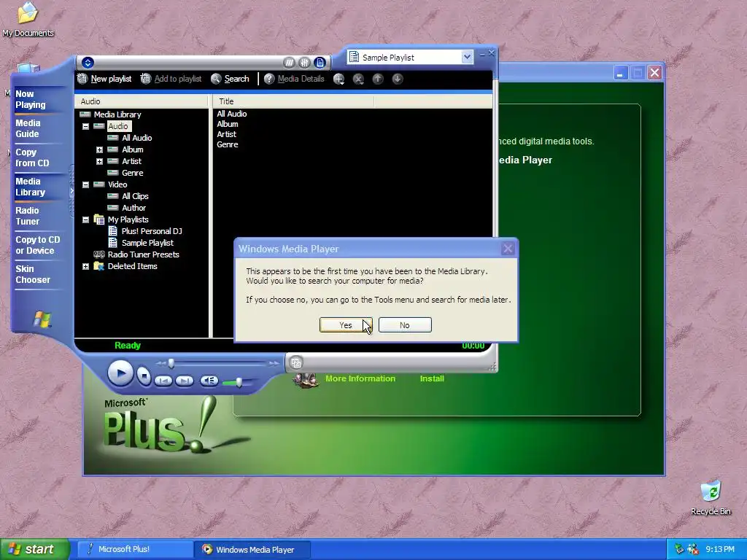Collapse the Audio tree node

(x=86, y=126)
